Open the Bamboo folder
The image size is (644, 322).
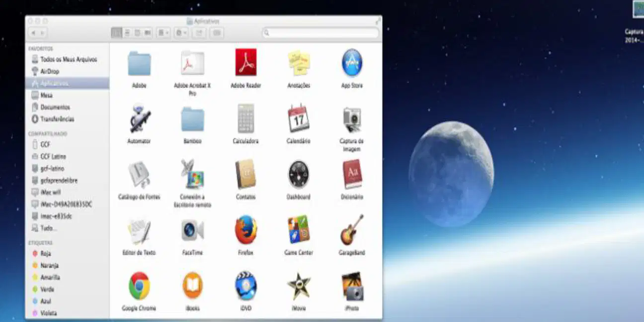pos(192,119)
